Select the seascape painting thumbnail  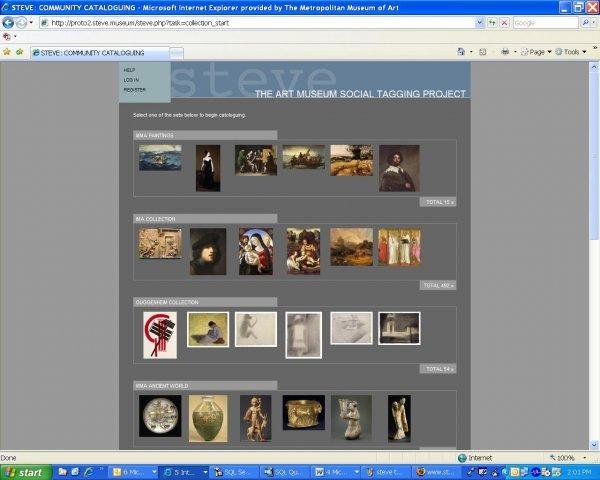click(x=160, y=157)
